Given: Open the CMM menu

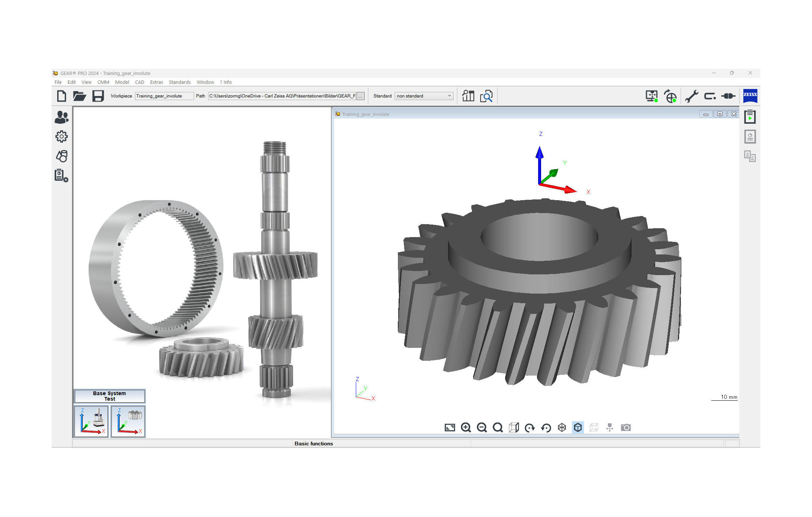Looking at the screenshot, I should tap(103, 82).
